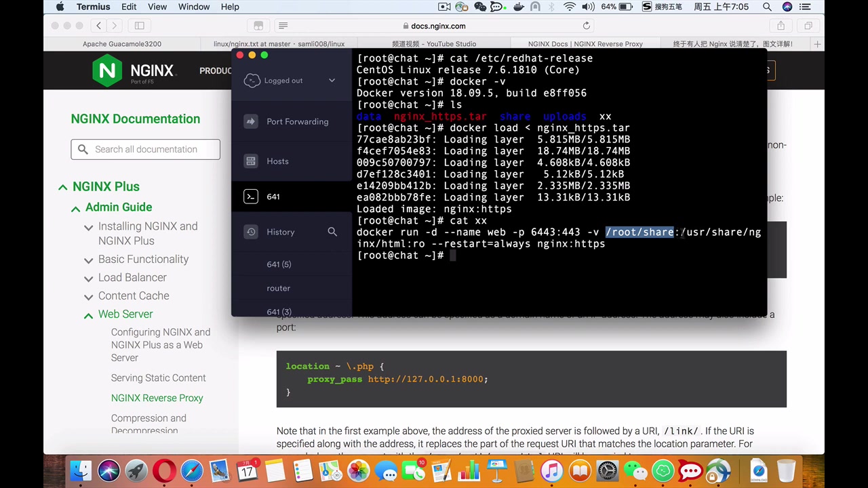
Task: Expand Load Balancer section
Action: pos(88,279)
